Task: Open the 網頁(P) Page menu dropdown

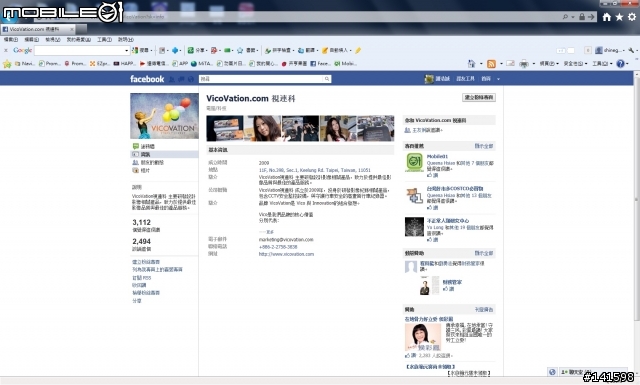Action: pyautogui.click(x=549, y=63)
